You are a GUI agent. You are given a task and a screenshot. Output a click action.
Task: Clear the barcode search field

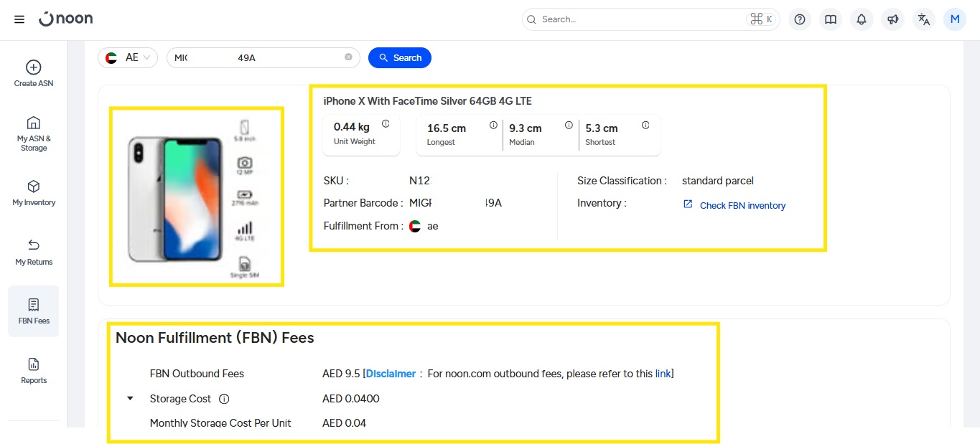tap(348, 57)
